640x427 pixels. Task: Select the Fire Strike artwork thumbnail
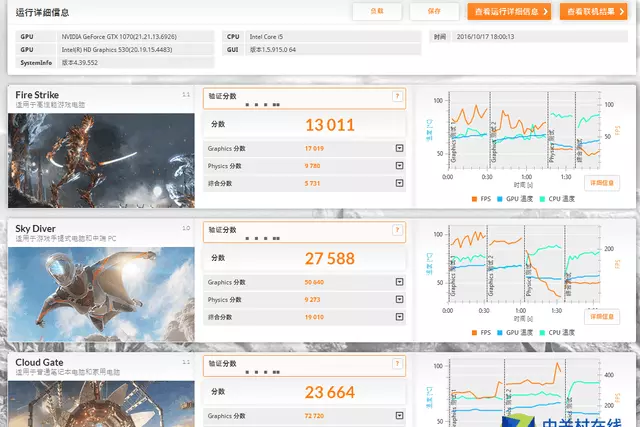101,160
